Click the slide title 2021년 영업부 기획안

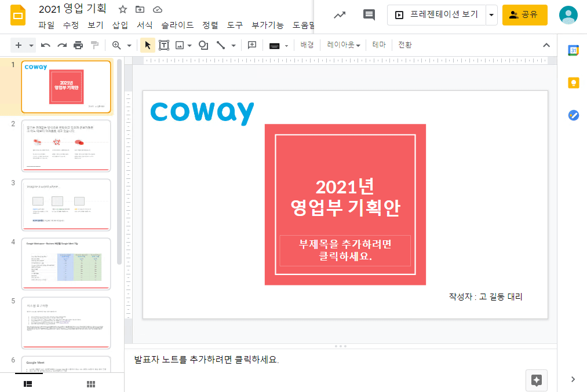(345, 197)
